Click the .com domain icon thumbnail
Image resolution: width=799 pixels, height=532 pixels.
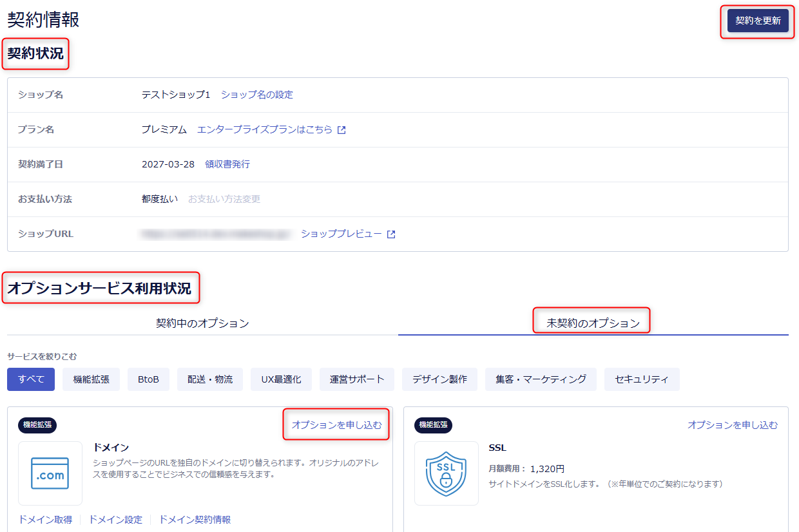tap(50, 473)
